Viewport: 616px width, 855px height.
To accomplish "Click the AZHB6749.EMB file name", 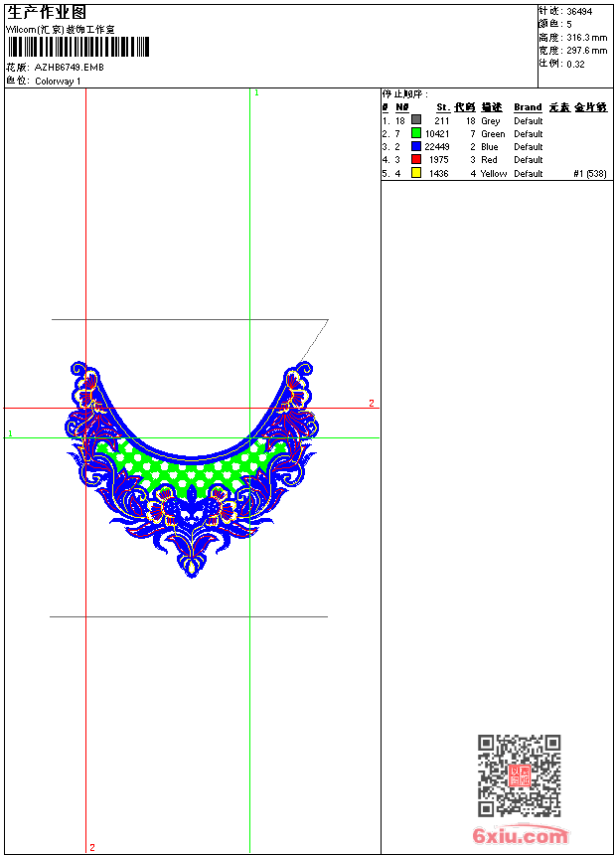I will click(x=69, y=68).
